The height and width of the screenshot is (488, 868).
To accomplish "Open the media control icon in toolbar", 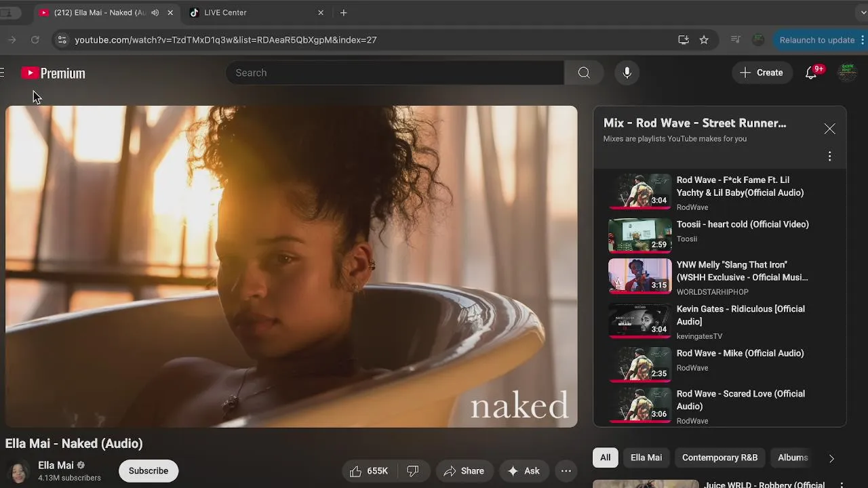I will (x=736, y=40).
